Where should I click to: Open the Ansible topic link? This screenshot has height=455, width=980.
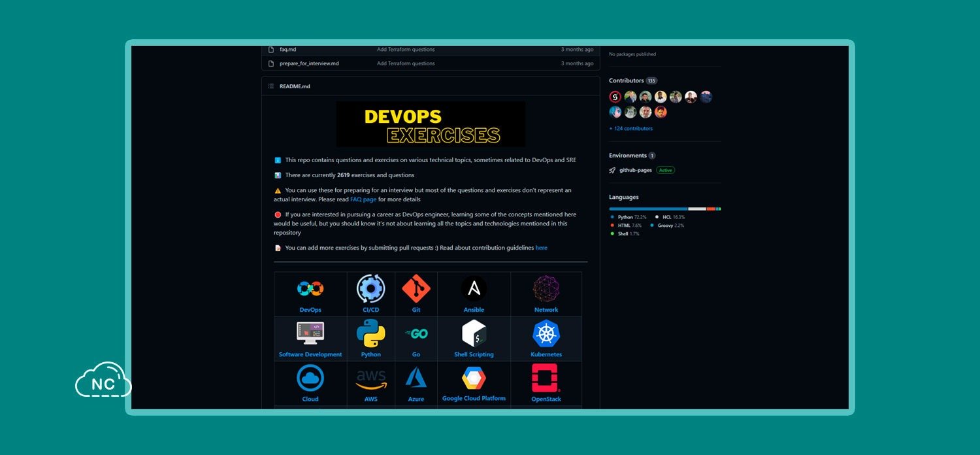tap(474, 310)
